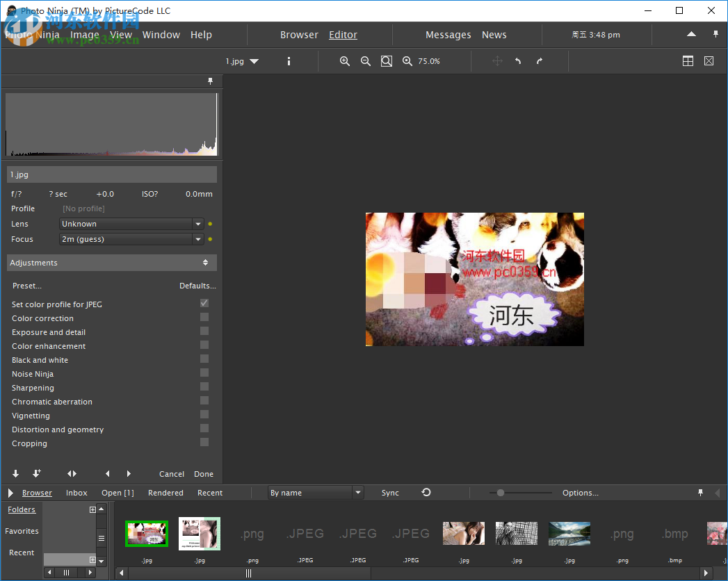
Task: Click the Undo arrow icon
Action: 518,61
